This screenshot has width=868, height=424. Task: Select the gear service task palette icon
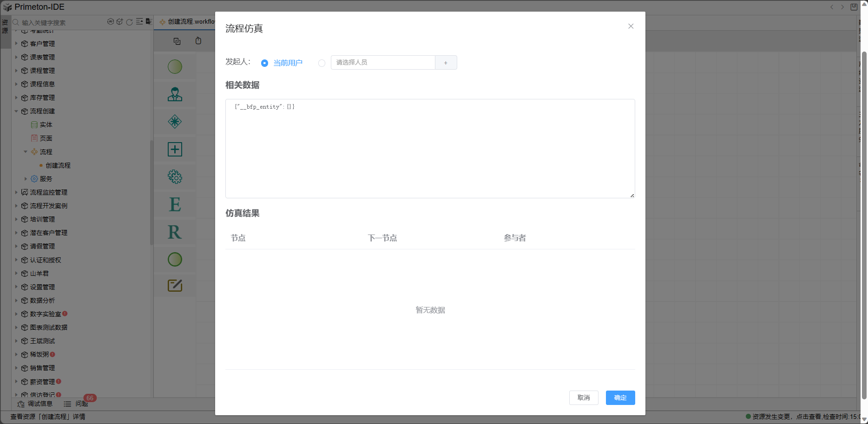[175, 177]
